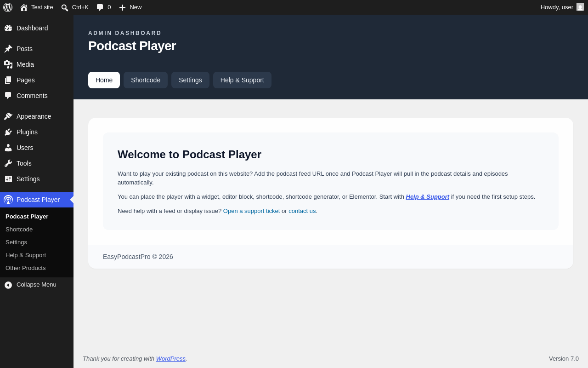The image size is (588, 368).
Task: Click the Pages stacked-sheets icon
Action: tap(8, 80)
